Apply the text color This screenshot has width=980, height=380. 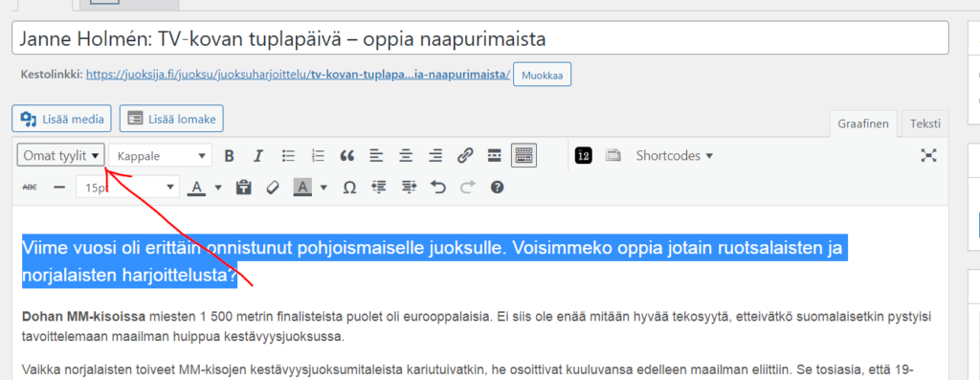tap(197, 187)
